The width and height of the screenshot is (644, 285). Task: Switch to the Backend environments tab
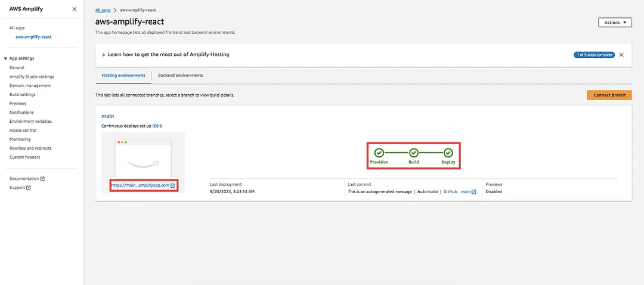coord(180,76)
